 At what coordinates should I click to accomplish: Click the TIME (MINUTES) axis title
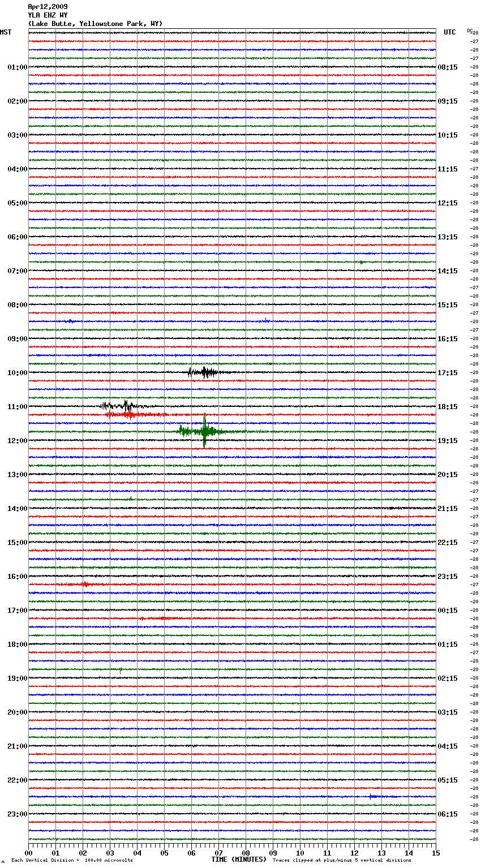pos(239,860)
